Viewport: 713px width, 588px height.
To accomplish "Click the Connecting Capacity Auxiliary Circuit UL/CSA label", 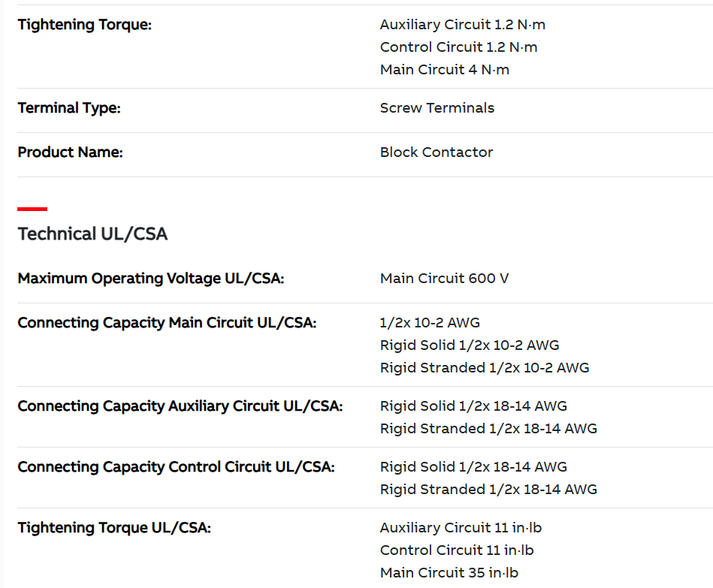I will pyautogui.click(x=180, y=406).
